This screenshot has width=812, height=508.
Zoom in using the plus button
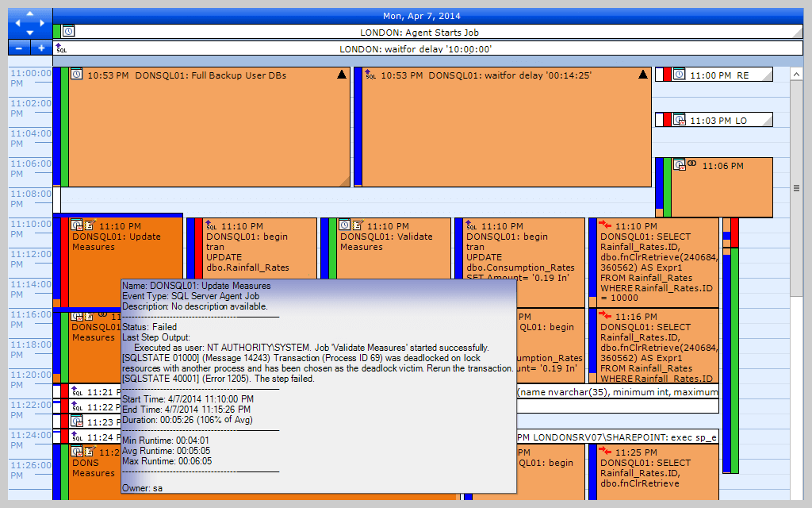click(x=40, y=48)
